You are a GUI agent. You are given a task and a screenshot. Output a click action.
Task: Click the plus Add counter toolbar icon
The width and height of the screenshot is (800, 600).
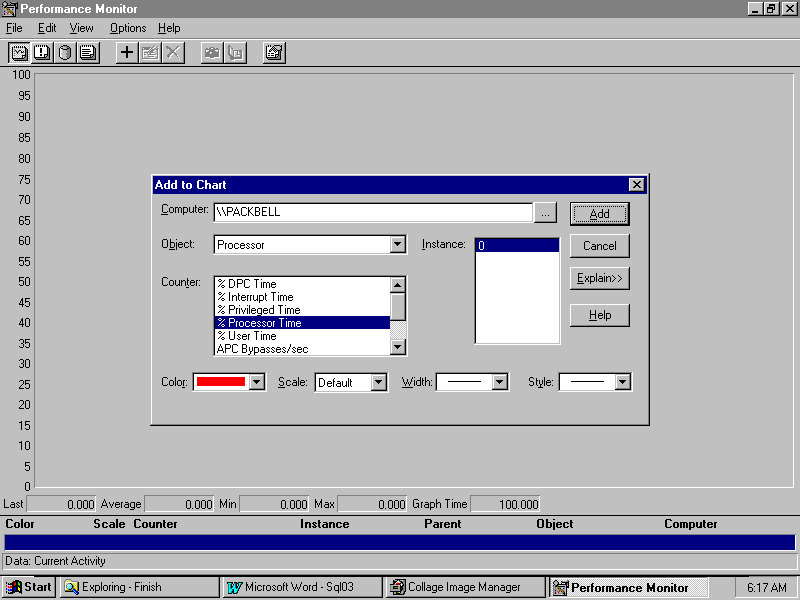coord(127,52)
